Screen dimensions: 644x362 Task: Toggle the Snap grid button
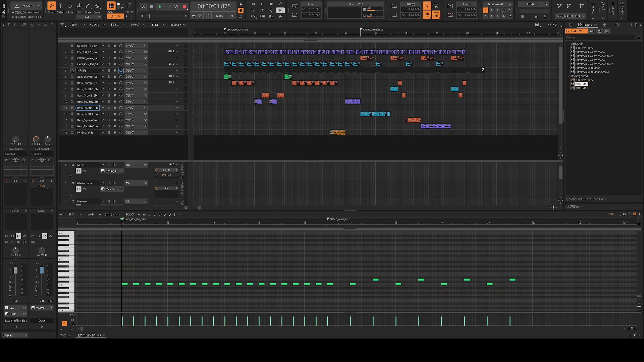[x=111, y=6]
